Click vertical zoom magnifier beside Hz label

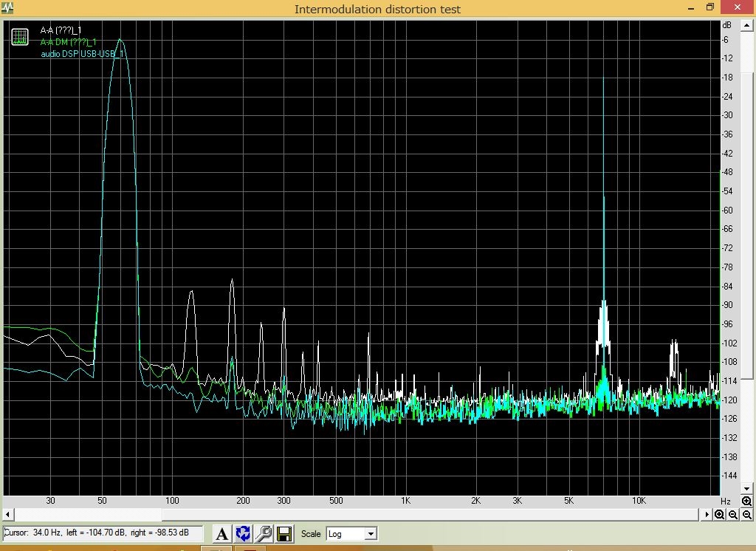point(747,502)
